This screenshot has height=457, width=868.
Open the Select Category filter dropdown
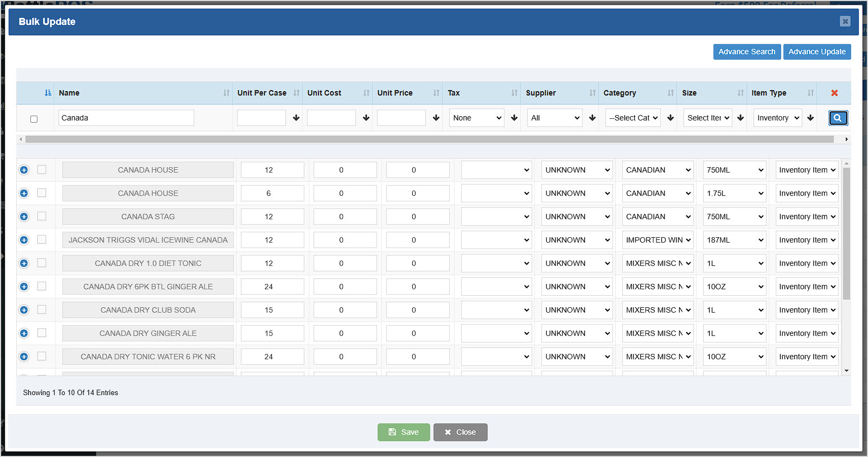tap(633, 118)
